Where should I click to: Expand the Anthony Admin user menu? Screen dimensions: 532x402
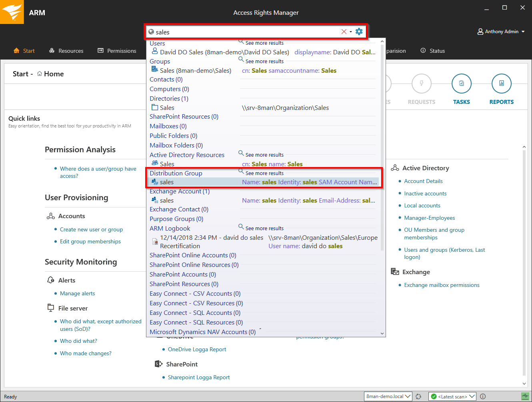click(x=501, y=32)
